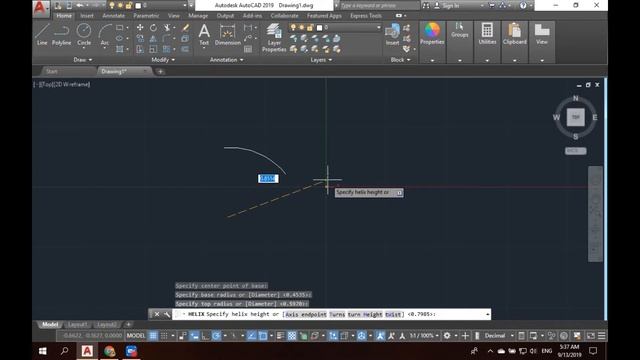Click the Insert block icon
640x360 pixels.
coord(392,34)
